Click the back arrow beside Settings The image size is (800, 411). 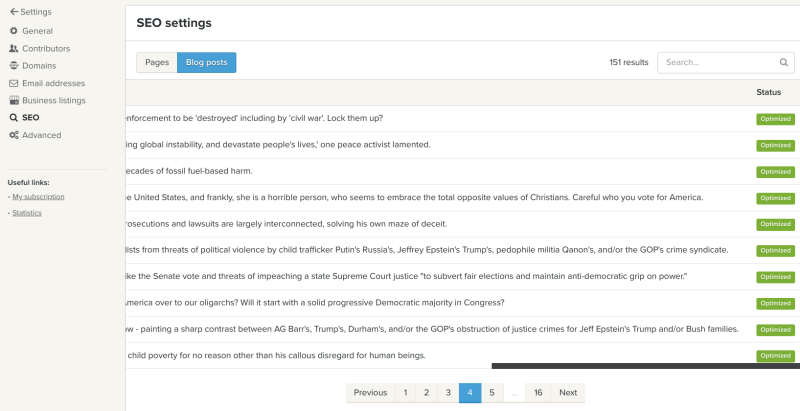pyautogui.click(x=14, y=12)
